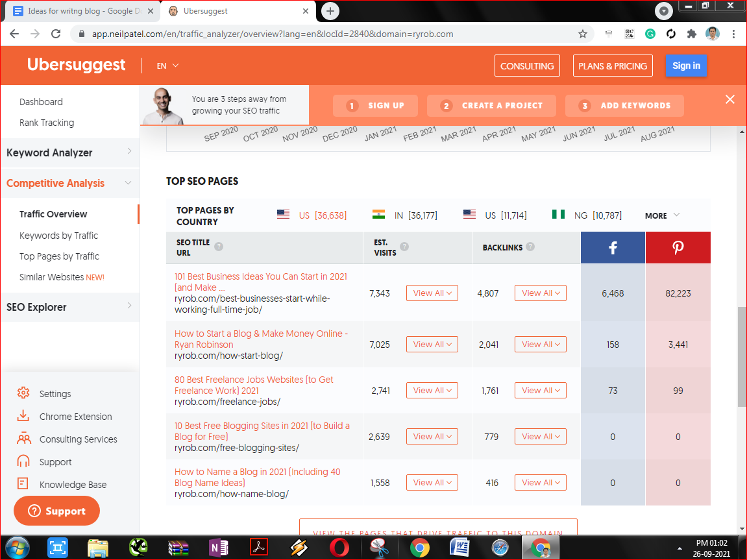Open Microsoft Word from the taskbar

pos(459,548)
